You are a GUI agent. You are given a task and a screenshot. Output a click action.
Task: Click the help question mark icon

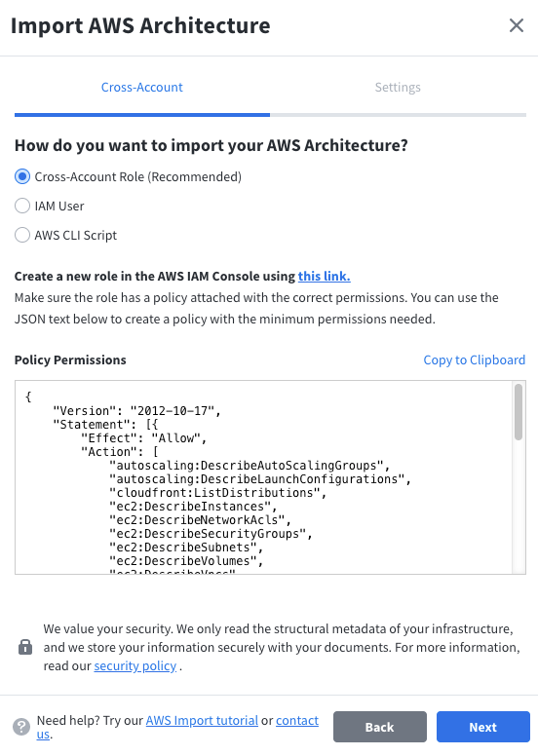tap(21, 727)
